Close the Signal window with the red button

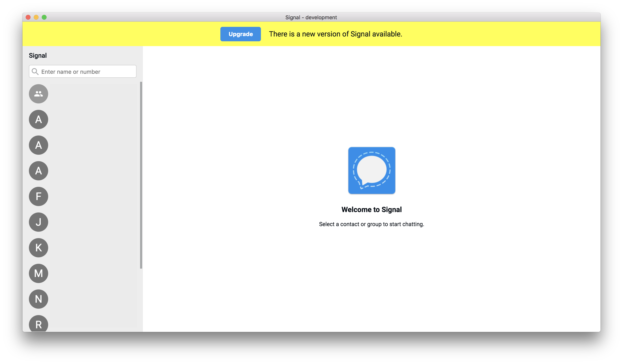(28, 17)
